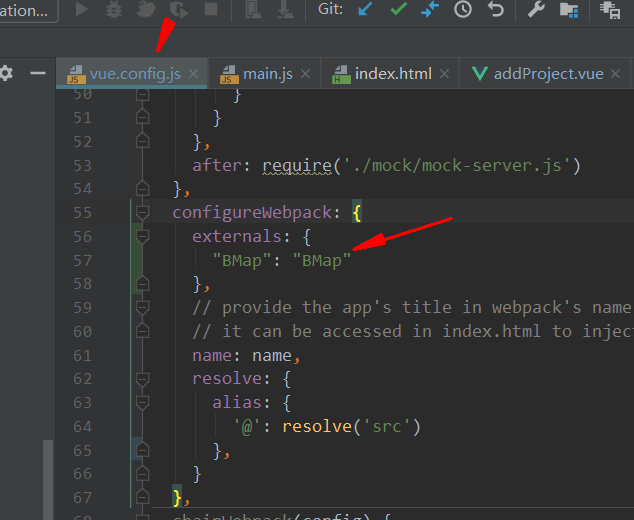Collapse configureWebpack block at line 55
634x520 pixels.
click(142, 212)
